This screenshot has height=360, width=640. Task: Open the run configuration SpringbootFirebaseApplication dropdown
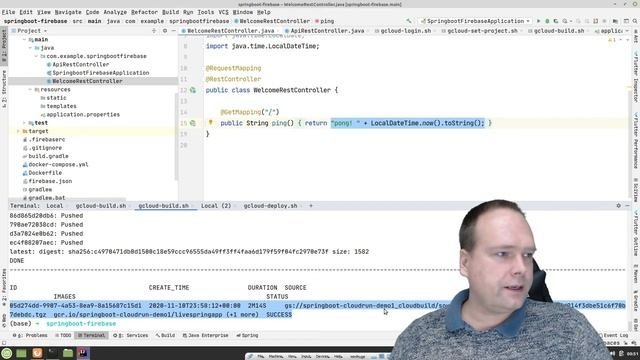pyautogui.click(x=476, y=21)
